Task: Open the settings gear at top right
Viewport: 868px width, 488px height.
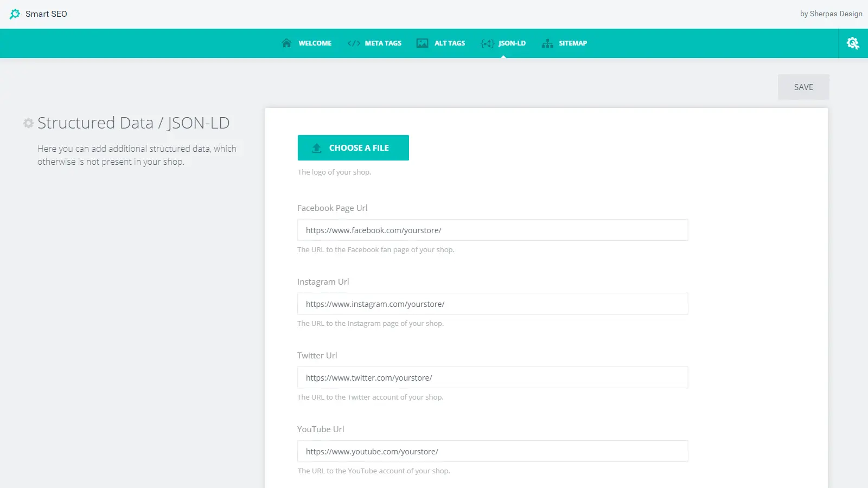Action: click(852, 43)
